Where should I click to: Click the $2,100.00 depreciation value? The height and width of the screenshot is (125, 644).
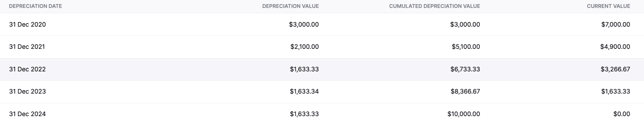tap(304, 47)
